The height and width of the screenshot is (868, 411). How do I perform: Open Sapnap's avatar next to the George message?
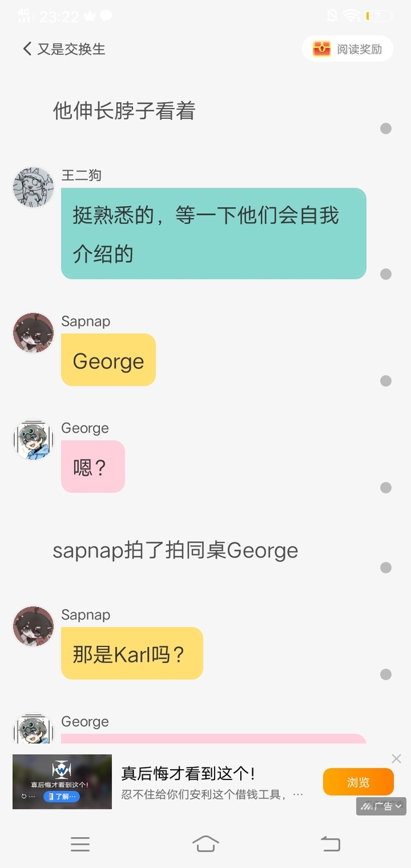(x=33, y=333)
